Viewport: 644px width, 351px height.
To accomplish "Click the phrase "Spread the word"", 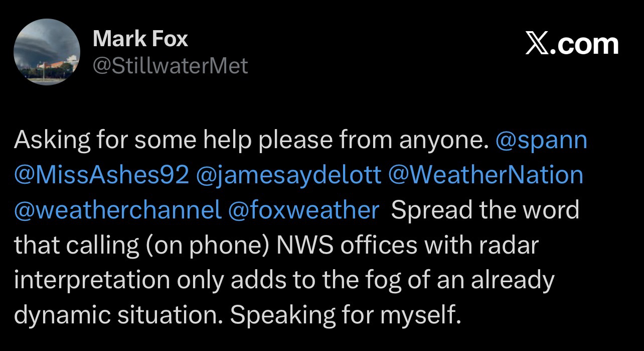I will [485, 210].
